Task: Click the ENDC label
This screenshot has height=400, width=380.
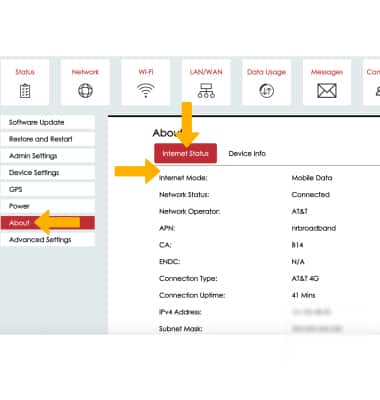Action: point(170,262)
